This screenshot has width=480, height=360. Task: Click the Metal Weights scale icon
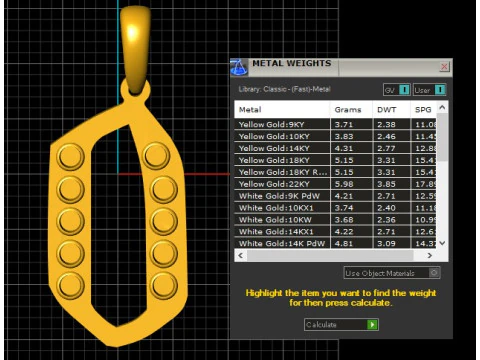(239, 67)
